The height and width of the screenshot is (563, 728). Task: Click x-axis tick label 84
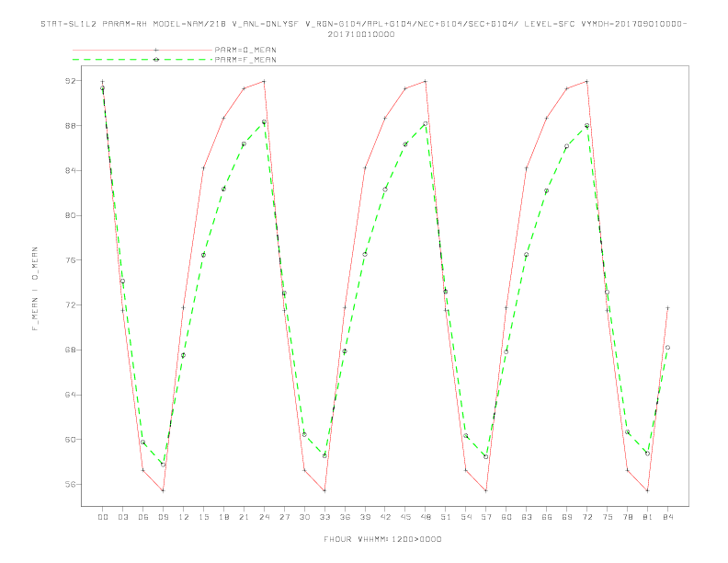click(x=667, y=517)
